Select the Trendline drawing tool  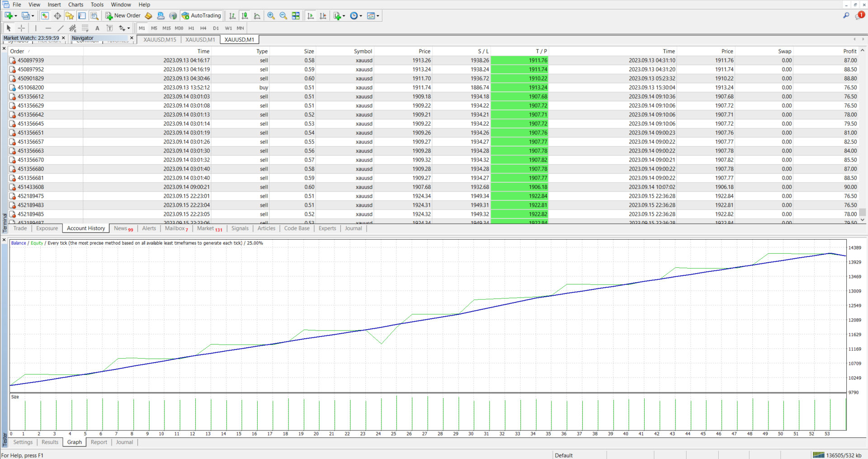61,28
